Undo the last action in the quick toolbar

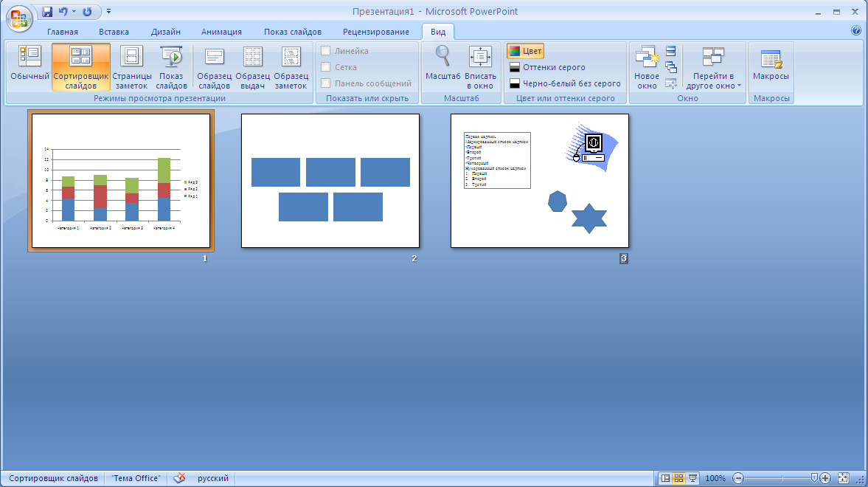pos(63,12)
